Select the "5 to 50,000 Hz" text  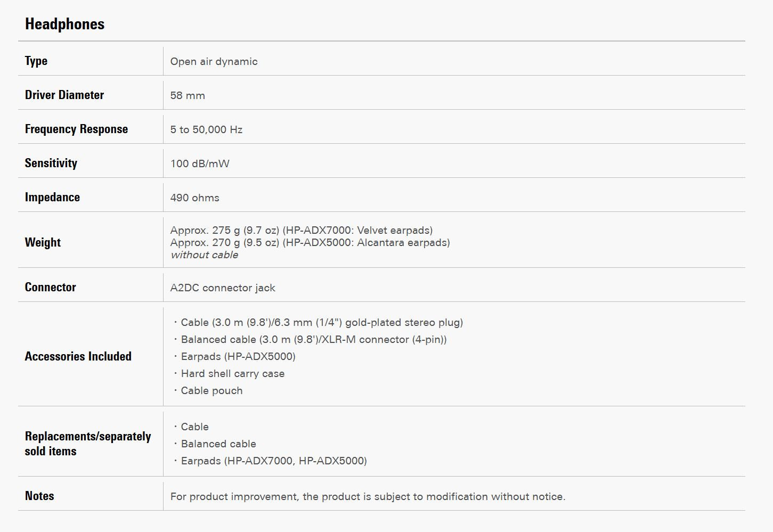206,129
